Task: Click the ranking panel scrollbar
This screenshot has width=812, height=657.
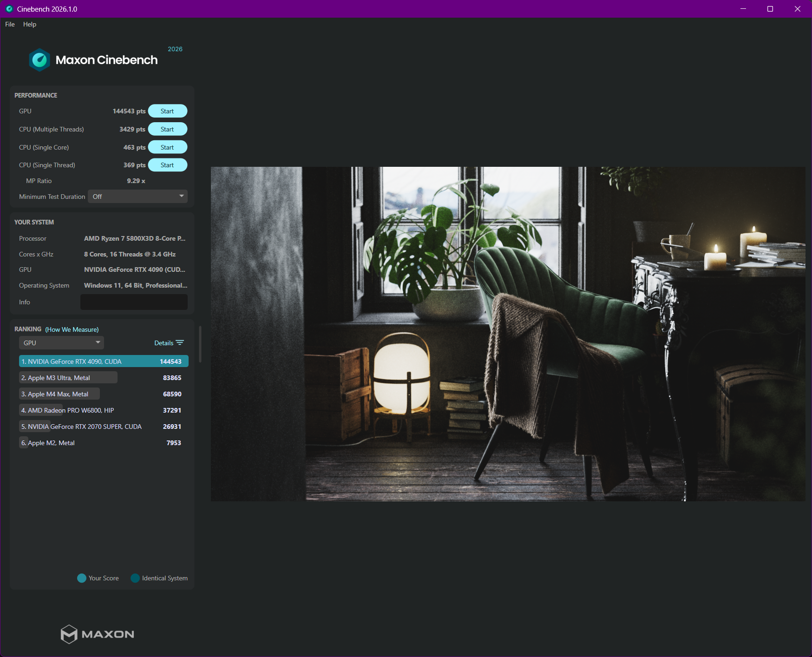Action: point(200,344)
